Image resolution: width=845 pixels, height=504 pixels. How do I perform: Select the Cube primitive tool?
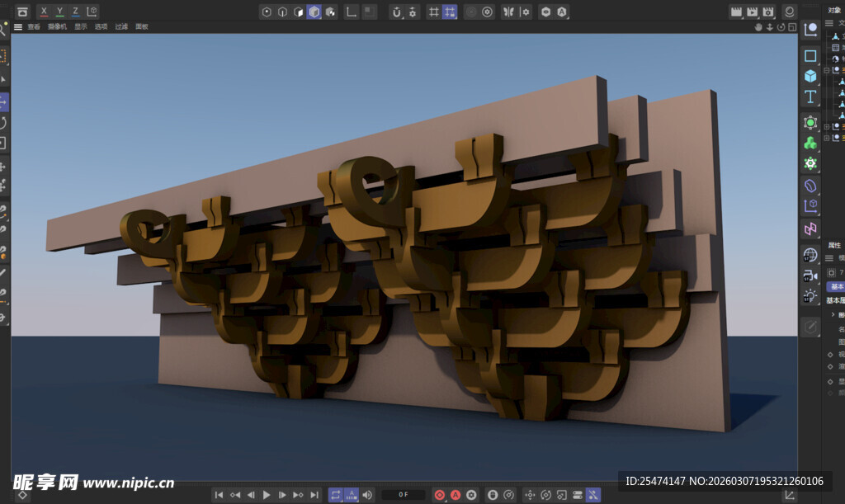810,76
